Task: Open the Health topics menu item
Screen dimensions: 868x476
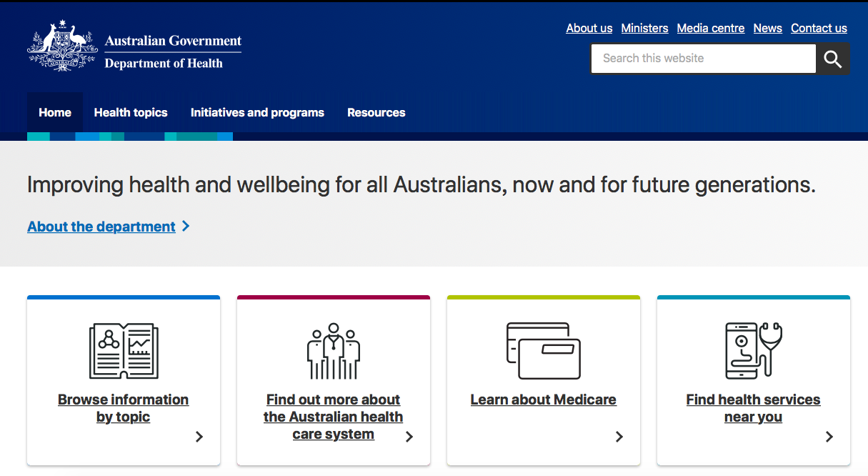Action: pyautogui.click(x=131, y=112)
